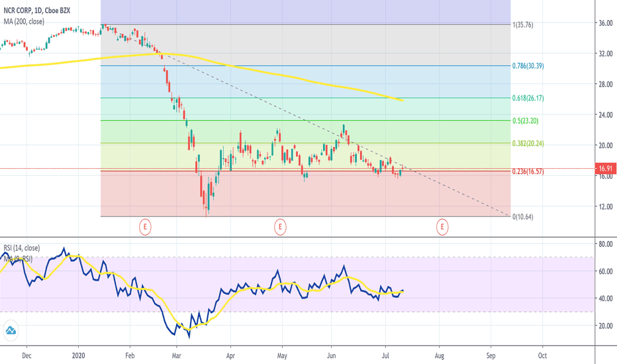Click the current price tag 16.91
Screen dimensions: 617x364
(606, 168)
